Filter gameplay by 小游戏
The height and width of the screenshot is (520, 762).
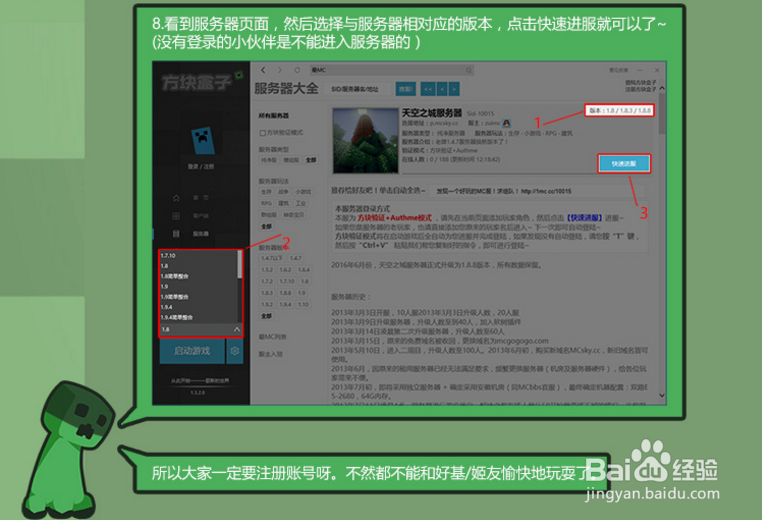tap(303, 192)
